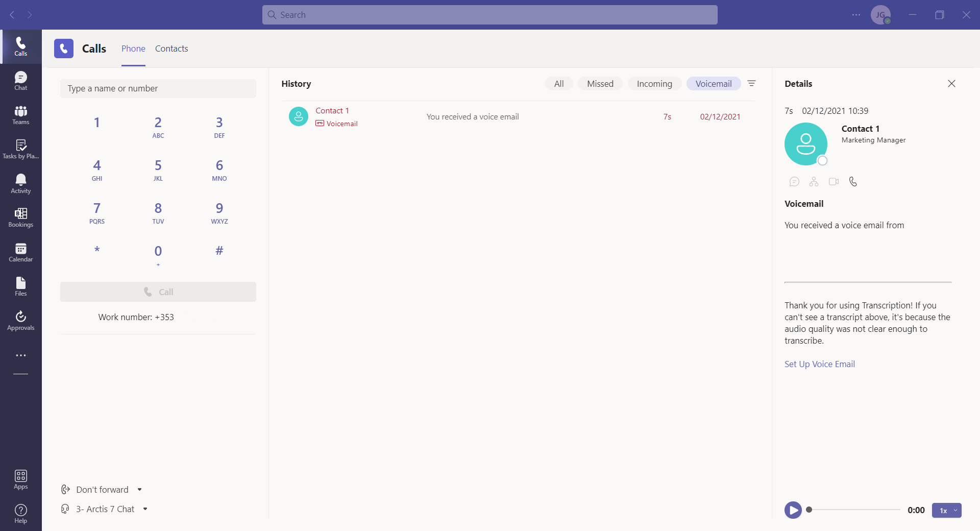
Task: Expand the Arctis 7 Chat device dropdown
Action: pyautogui.click(x=145, y=509)
